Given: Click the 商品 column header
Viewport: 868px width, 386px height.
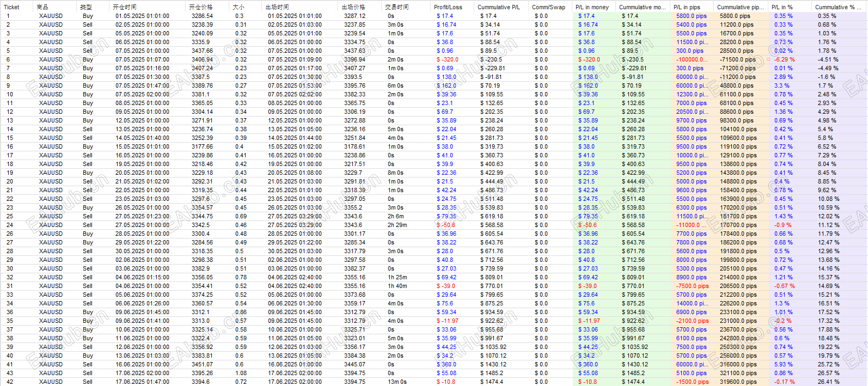Looking at the screenshot, I should [x=42, y=7].
